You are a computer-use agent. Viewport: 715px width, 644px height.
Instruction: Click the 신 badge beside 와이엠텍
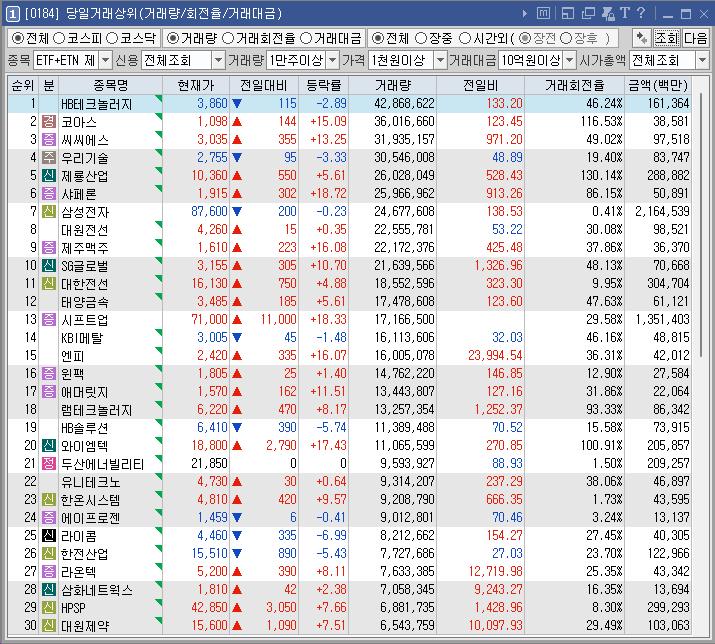[x=49, y=446]
